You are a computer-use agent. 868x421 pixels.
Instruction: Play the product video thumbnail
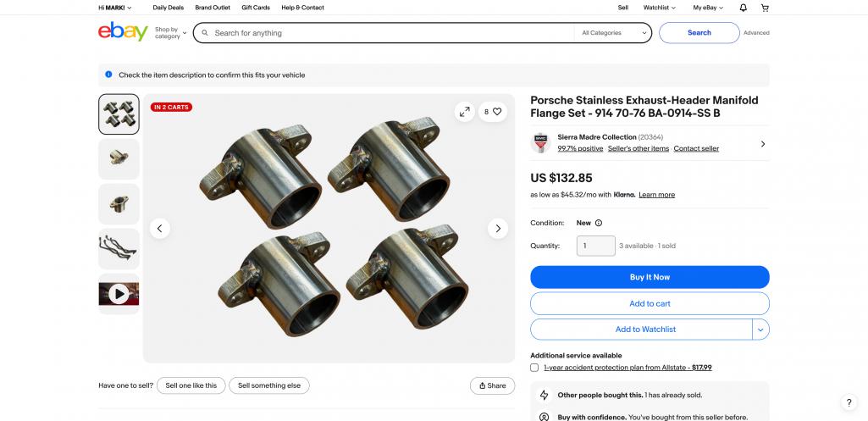pyautogui.click(x=119, y=294)
